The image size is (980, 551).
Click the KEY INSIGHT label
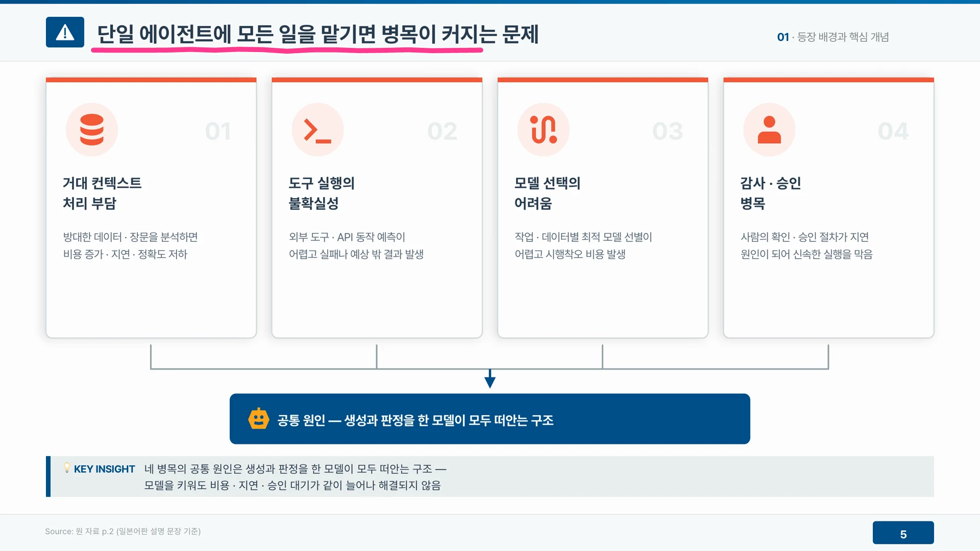coord(104,469)
